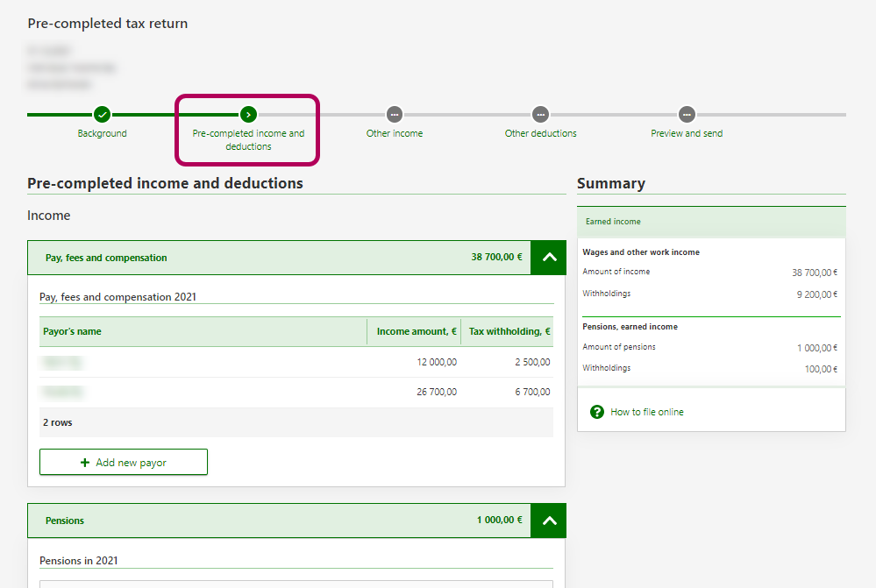Viewport: 876px width, 588px height.
Task: Click the Background step checkmark icon
Action: click(103, 114)
